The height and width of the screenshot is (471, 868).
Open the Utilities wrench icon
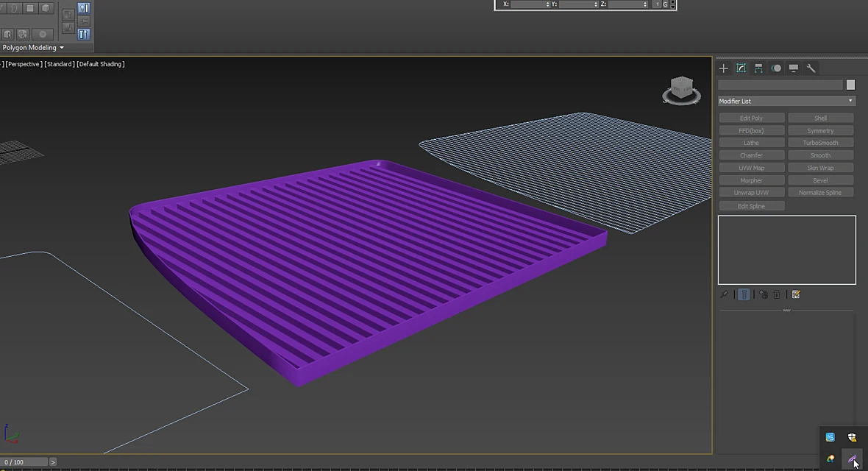tap(811, 68)
